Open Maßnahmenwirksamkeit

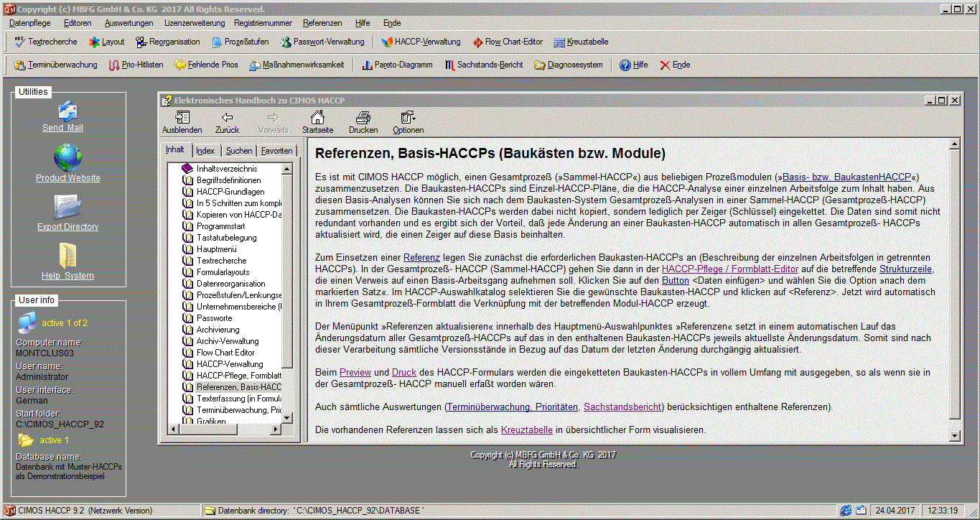click(296, 65)
